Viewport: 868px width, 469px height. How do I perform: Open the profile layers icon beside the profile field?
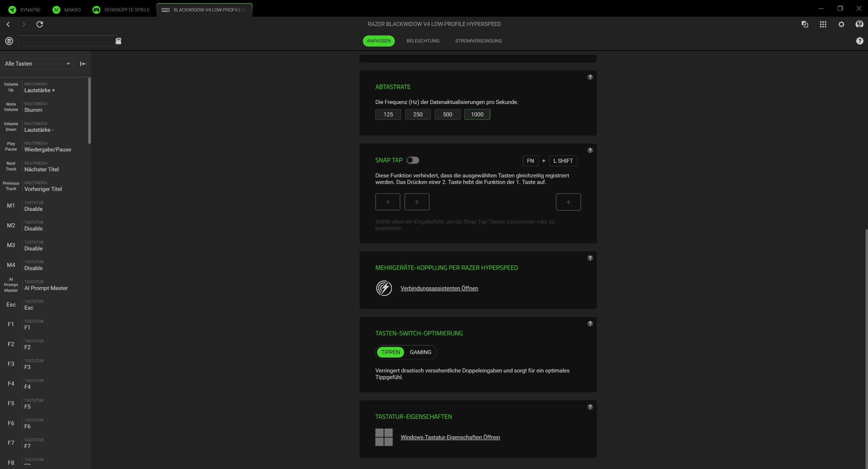pyautogui.click(x=9, y=41)
